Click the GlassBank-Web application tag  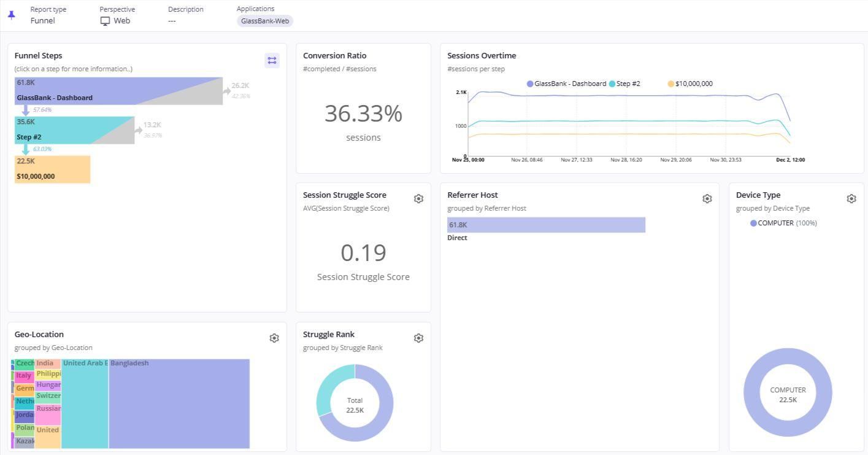click(265, 21)
